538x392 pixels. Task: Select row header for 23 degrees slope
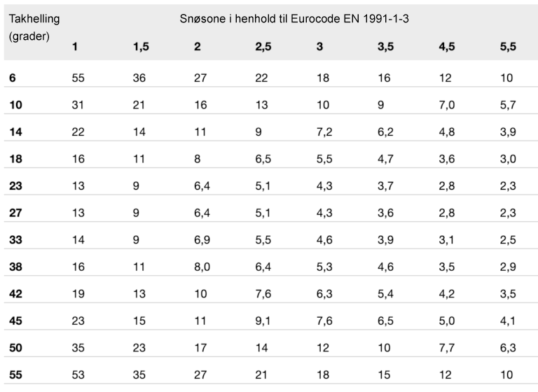[x=16, y=185]
